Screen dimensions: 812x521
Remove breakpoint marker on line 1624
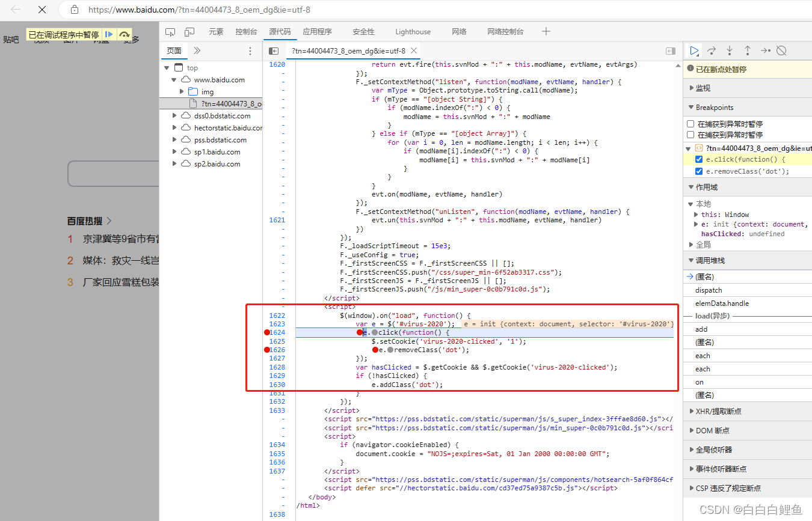point(267,332)
